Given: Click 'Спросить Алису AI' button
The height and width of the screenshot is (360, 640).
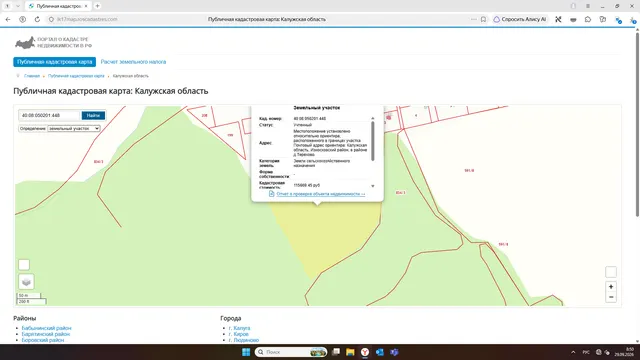Looking at the screenshot, I should (x=520, y=19).
